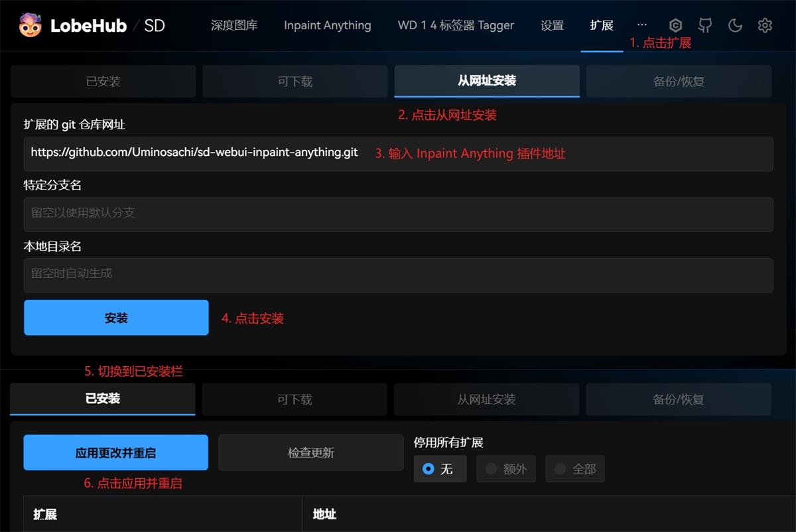Click the git 仓库网址 input field
796x532 pixels.
(x=398, y=154)
